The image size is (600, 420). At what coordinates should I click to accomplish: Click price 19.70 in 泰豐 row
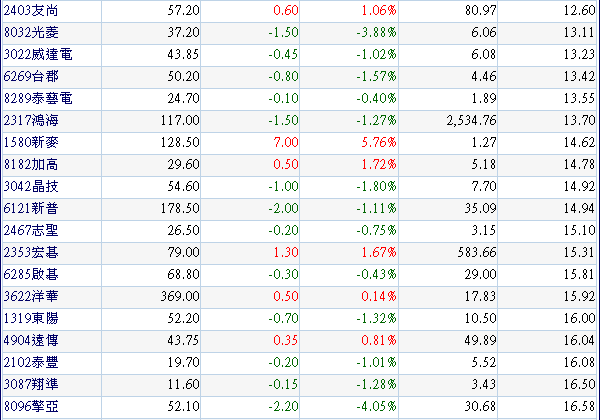point(183,362)
